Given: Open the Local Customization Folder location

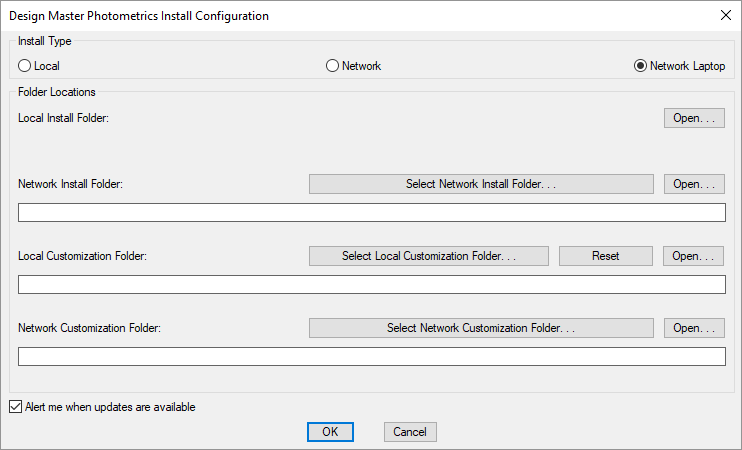Looking at the screenshot, I should (693, 256).
